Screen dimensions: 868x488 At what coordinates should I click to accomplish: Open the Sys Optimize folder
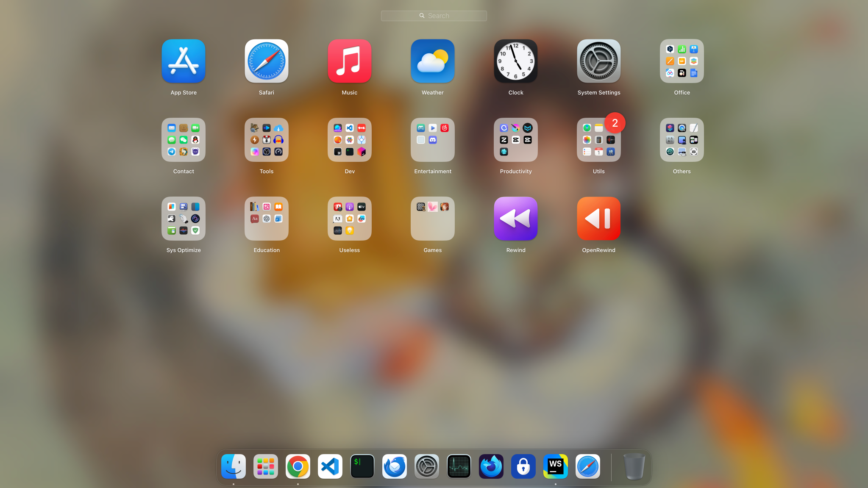pos(183,219)
